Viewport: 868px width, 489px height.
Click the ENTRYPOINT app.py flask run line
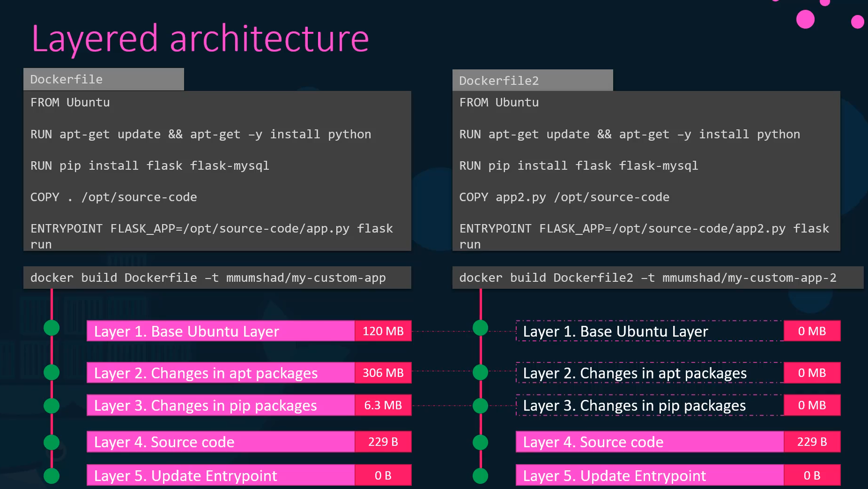[212, 236]
